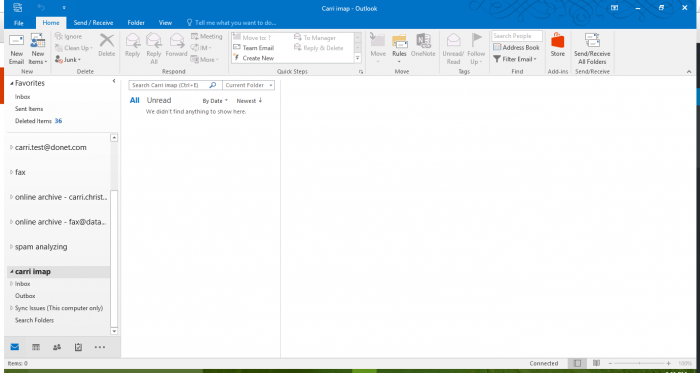The width and height of the screenshot is (700, 373).
Task: Collapse carri imap account
Action: (x=12, y=272)
